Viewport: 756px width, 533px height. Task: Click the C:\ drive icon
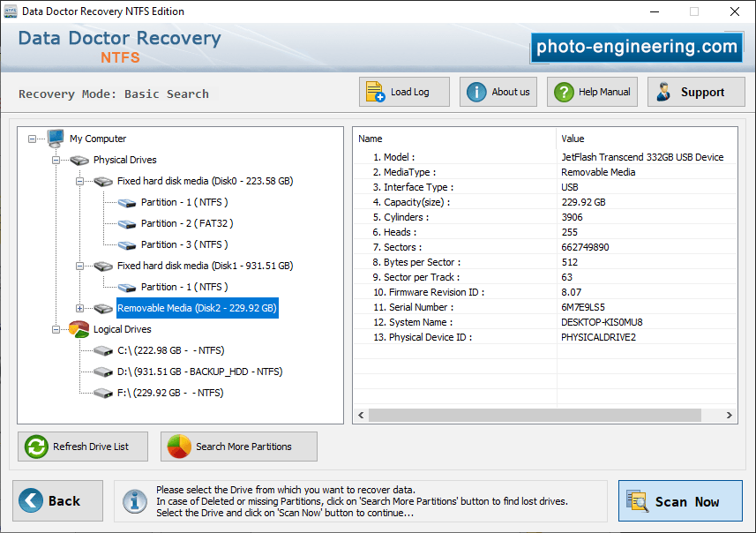click(x=103, y=350)
